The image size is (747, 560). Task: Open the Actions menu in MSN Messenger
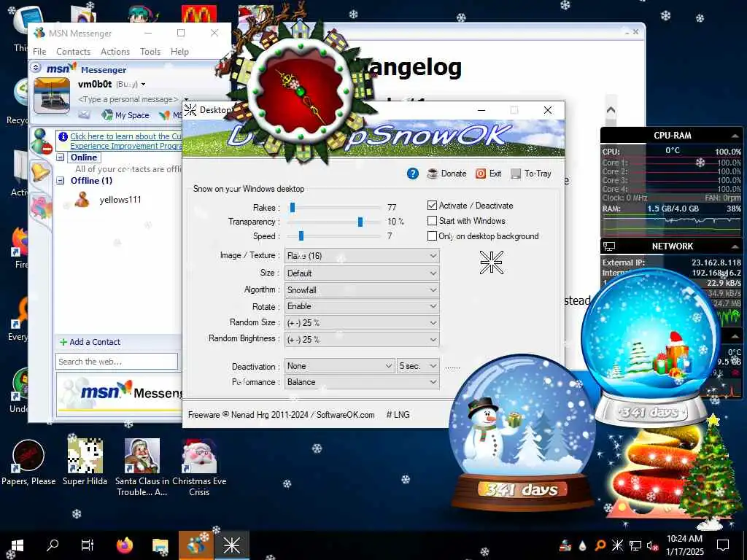click(x=115, y=52)
